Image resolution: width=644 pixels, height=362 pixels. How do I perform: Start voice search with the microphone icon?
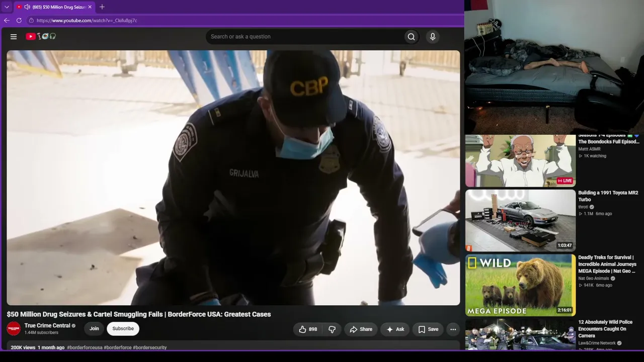click(x=433, y=37)
